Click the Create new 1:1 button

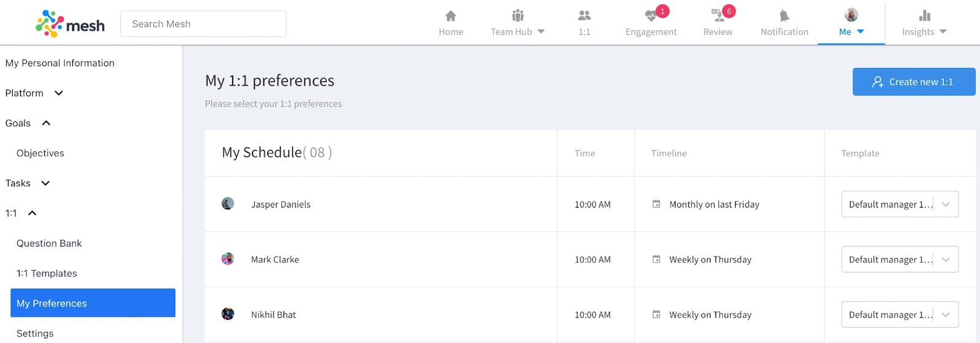[913, 82]
